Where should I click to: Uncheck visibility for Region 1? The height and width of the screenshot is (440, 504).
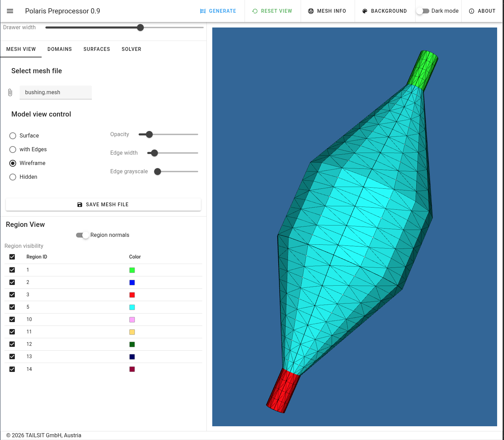pyautogui.click(x=12, y=270)
